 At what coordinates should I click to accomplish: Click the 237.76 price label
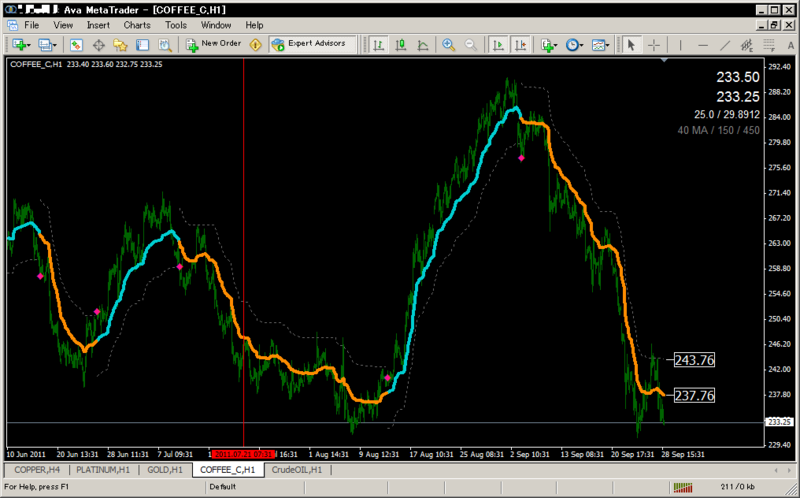[694, 395]
